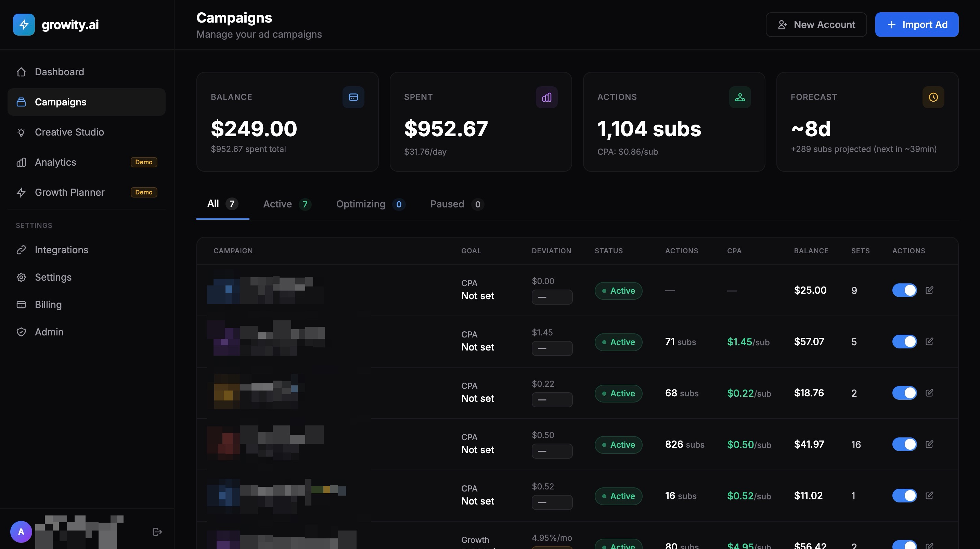Edit the campaign with $25.00 balance
Viewport: 980px width, 549px height.
929,290
